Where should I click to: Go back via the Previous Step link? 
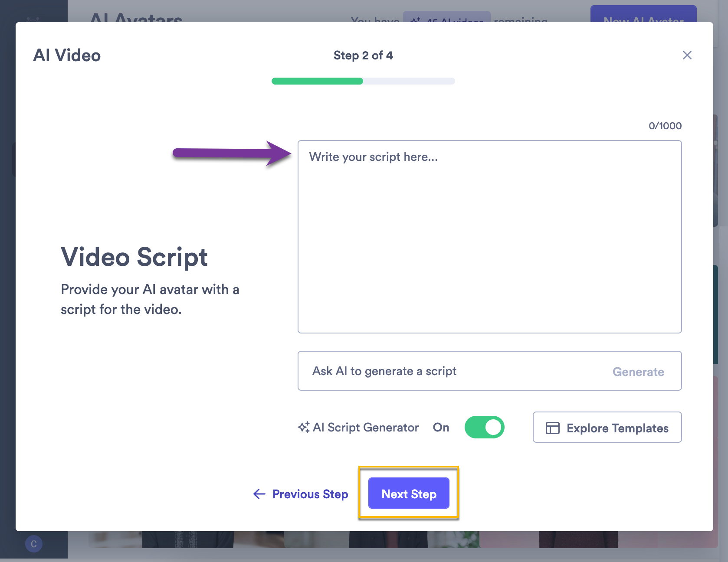coord(310,494)
